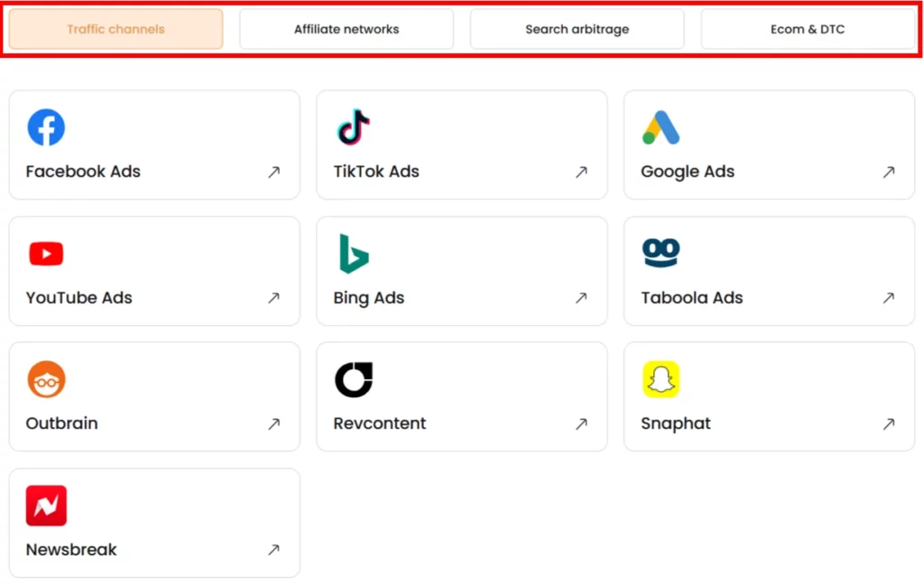Switch to the Search arbitrage tab
The width and height of the screenshot is (924, 586).
point(577,29)
